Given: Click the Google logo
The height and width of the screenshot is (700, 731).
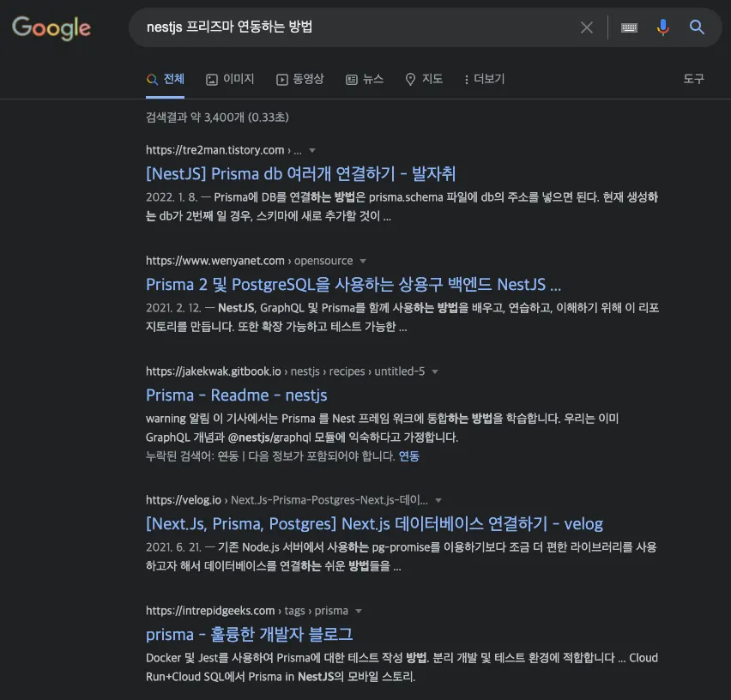Looking at the screenshot, I should tap(51, 28).
